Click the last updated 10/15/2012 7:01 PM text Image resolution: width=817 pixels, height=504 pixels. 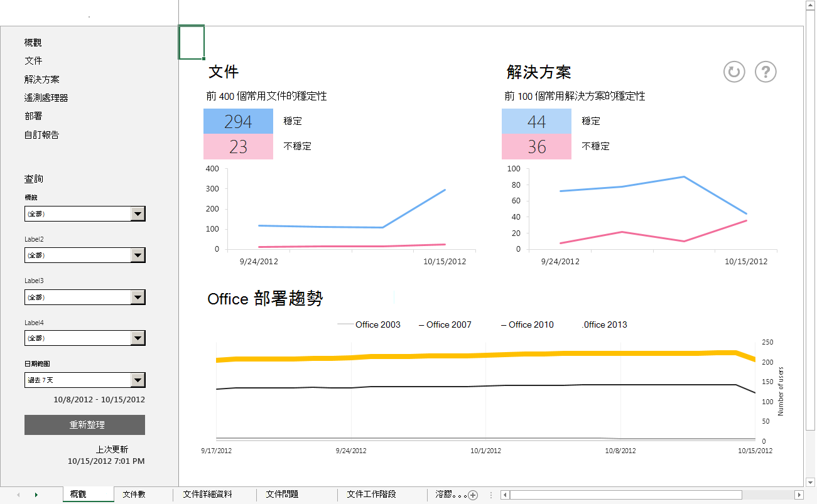[106, 461]
